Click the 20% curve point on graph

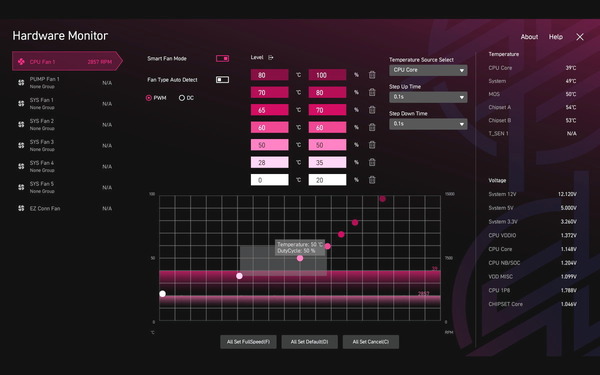[163, 294]
